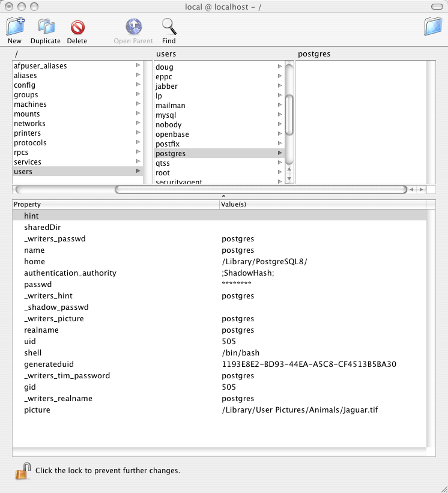The image size is (448, 493).
Task: Select the root user entry
Action: point(163,173)
